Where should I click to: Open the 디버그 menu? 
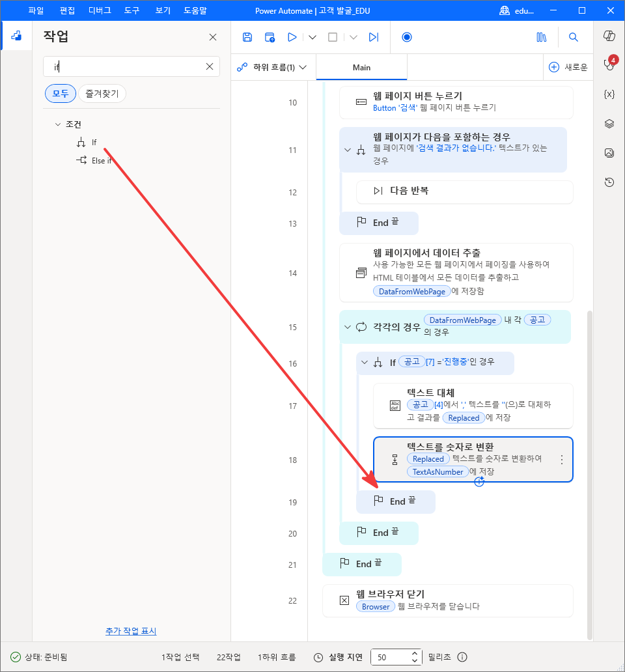(x=100, y=10)
